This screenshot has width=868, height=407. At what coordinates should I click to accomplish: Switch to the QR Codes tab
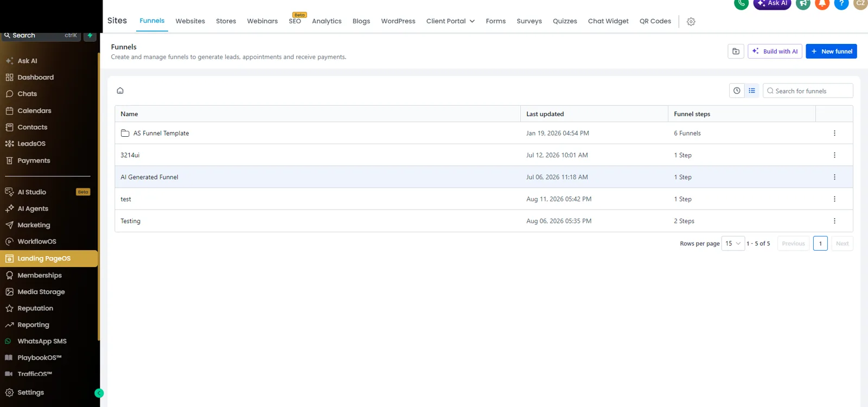pyautogui.click(x=655, y=21)
